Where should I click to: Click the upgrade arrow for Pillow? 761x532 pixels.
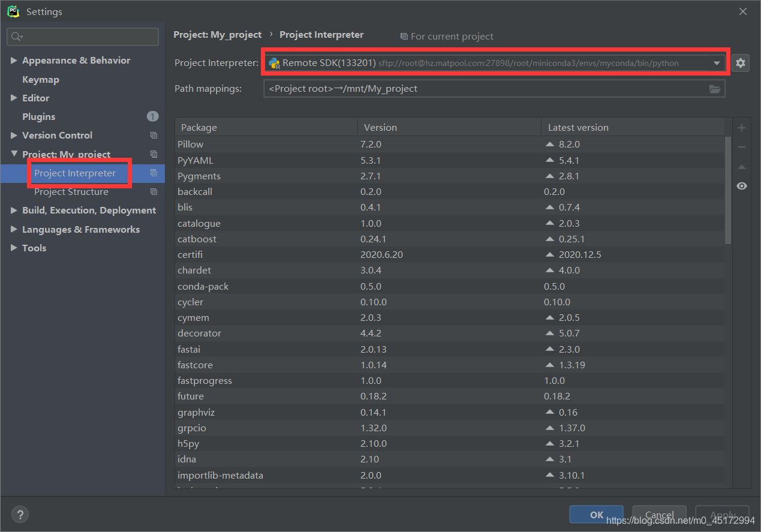[549, 145]
